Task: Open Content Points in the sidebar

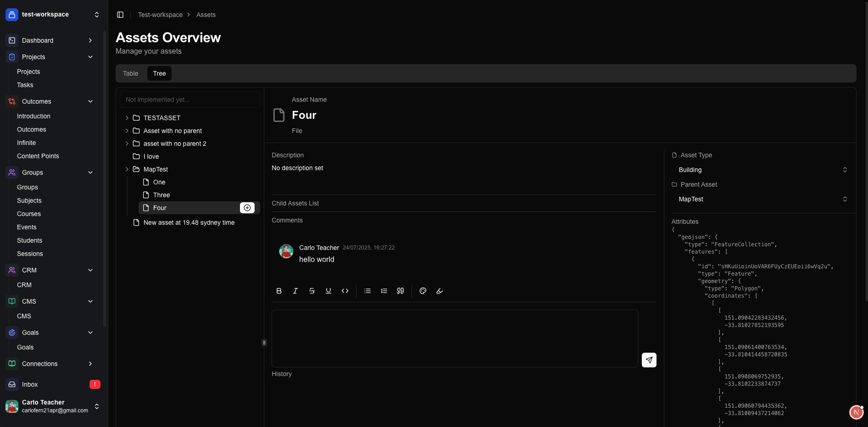Action: tap(38, 156)
